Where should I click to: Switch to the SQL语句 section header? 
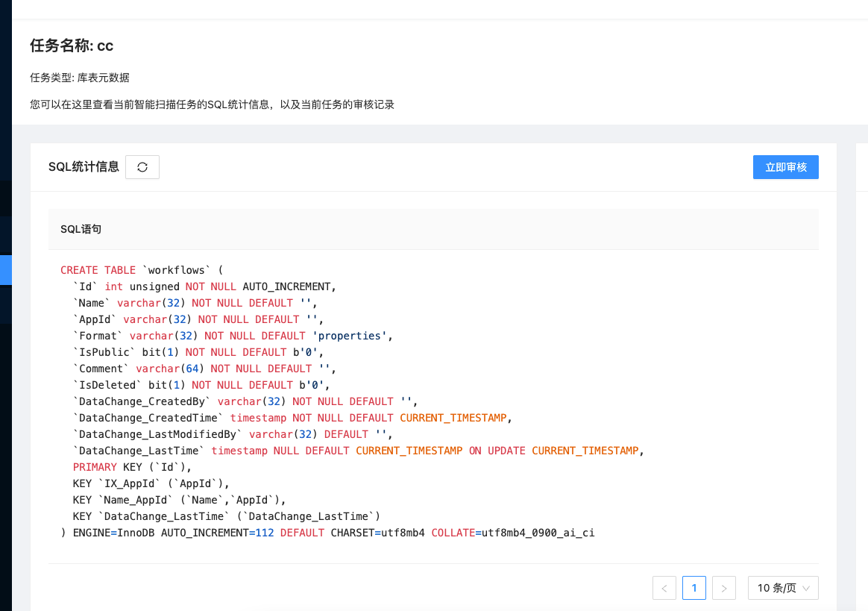tap(81, 229)
